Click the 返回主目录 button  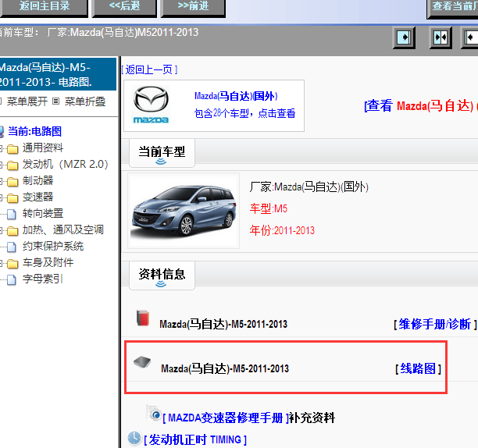tap(45, 7)
